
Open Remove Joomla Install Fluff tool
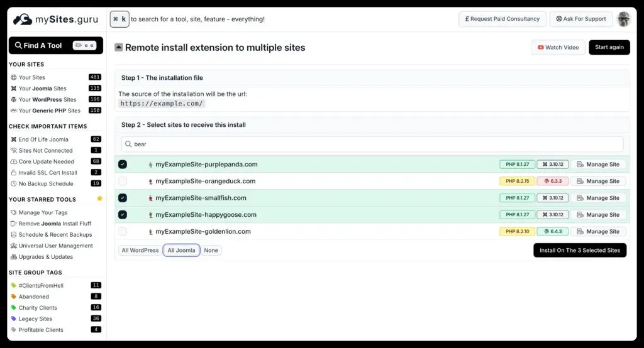coord(51,224)
